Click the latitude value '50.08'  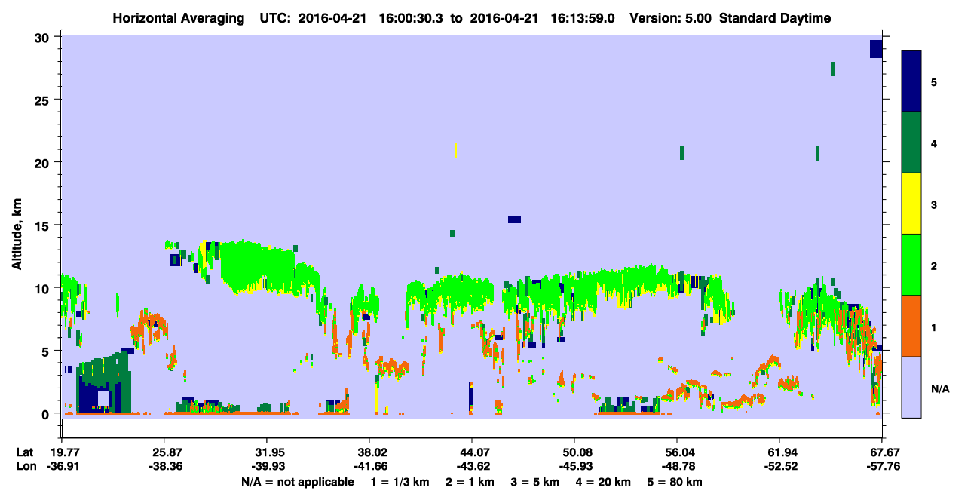click(574, 452)
